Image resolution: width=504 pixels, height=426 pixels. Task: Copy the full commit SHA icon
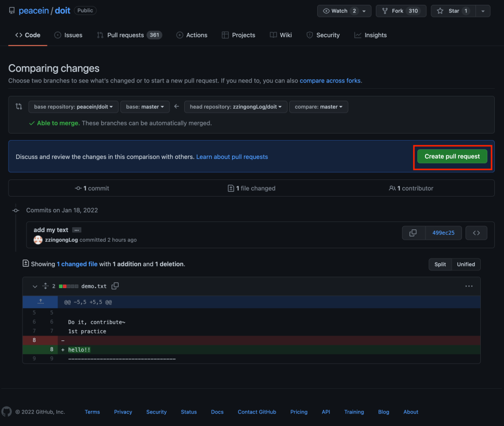(x=413, y=233)
